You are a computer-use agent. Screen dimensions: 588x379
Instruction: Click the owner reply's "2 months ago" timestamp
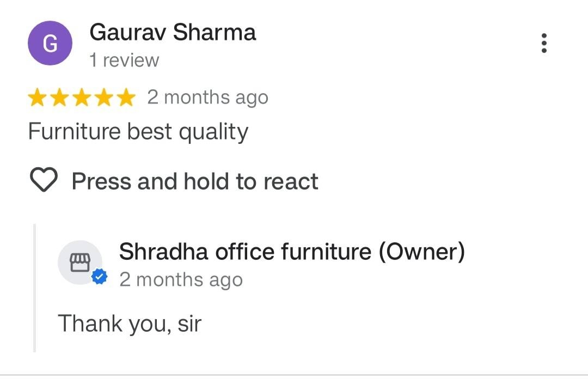[181, 279]
